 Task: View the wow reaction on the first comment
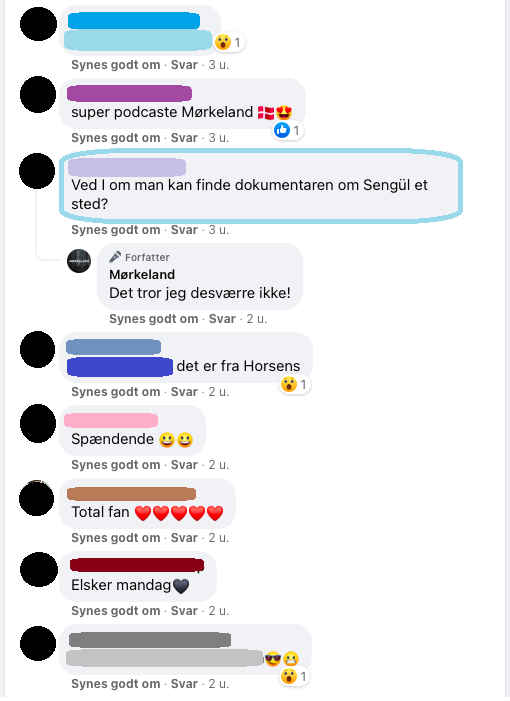[229, 42]
